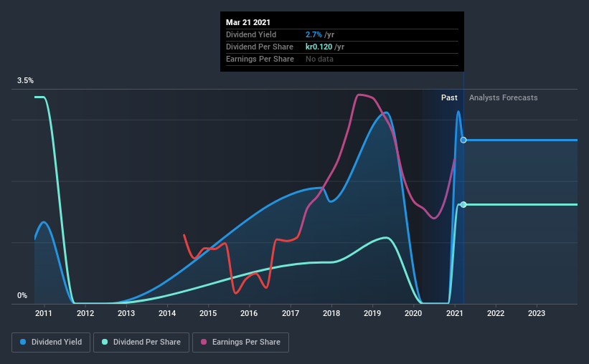Click the Past section label
Image resolution: width=589 pixels, height=364 pixels.
(449, 97)
